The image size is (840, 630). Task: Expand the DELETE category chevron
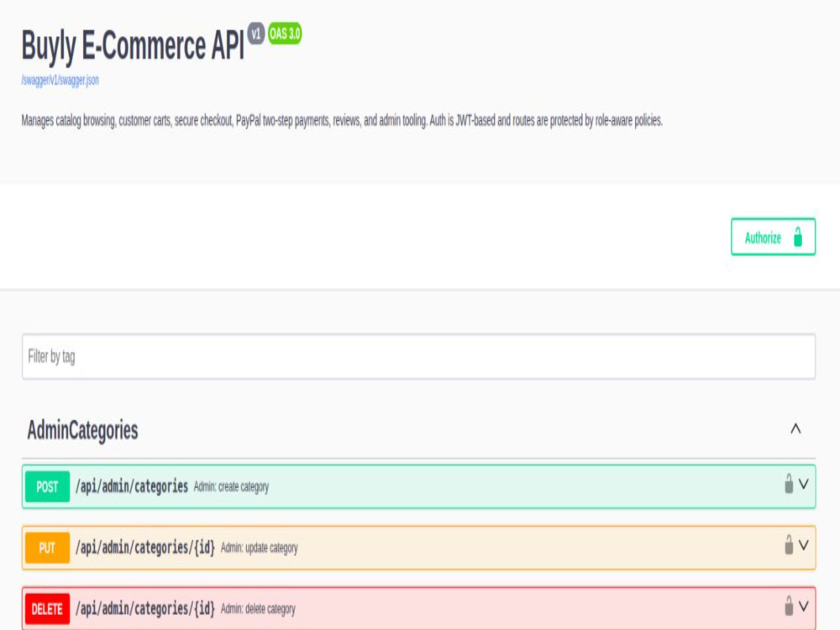[804, 606]
